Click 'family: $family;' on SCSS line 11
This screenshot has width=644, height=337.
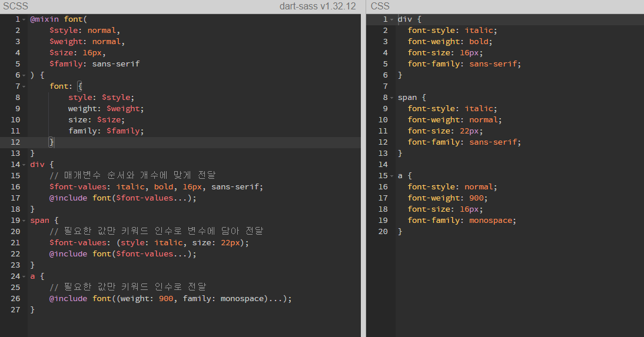point(106,131)
